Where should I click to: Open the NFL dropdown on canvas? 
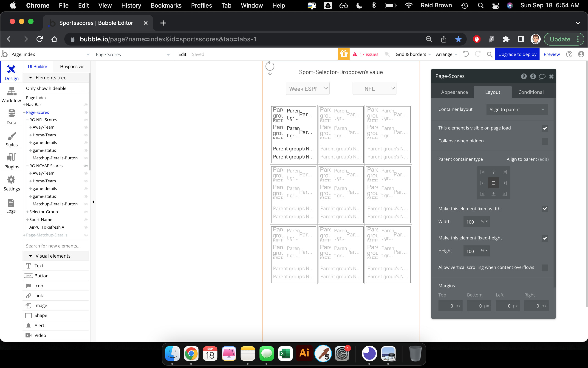pyautogui.click(x=374, y=89)
